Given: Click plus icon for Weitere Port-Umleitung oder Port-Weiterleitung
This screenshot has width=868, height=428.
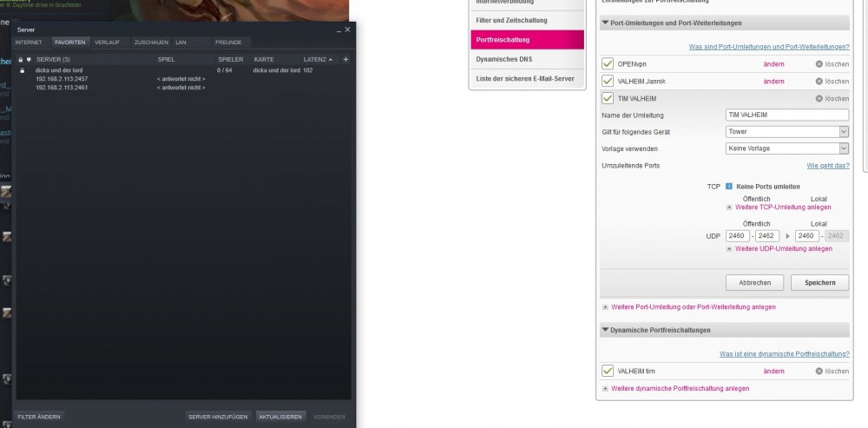Looking at the screenshot, I should pos(606,307).
